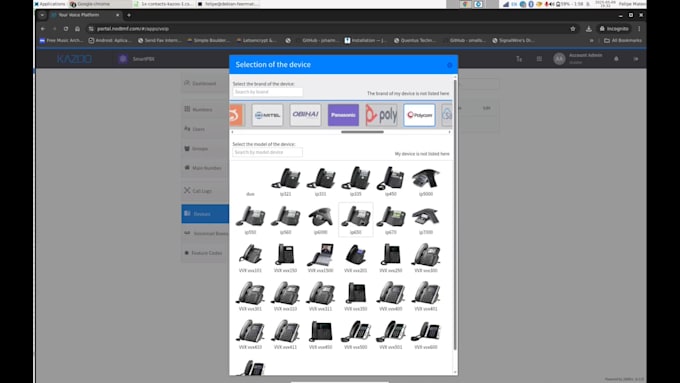Screen dimensions: 680x383
Task: Click the brand carousel left arrow
Action: coord(232,132)
